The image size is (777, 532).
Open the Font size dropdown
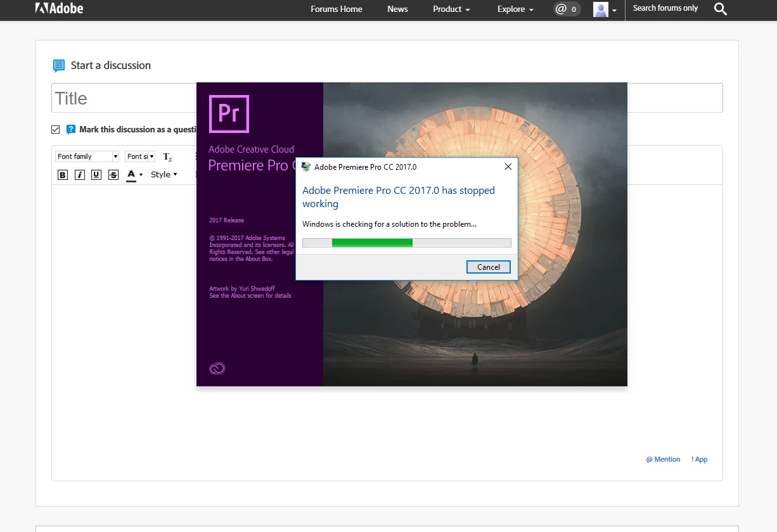coord(140,156)
